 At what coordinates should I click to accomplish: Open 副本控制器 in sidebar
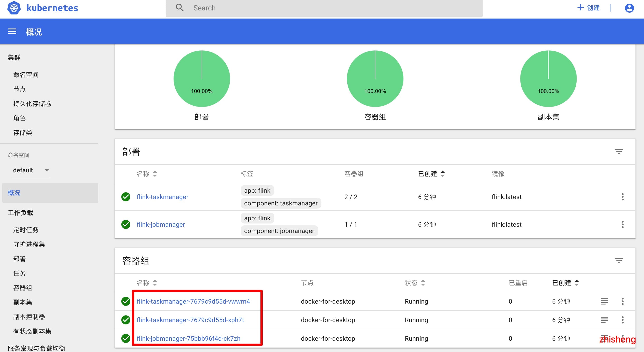[29, 317]
